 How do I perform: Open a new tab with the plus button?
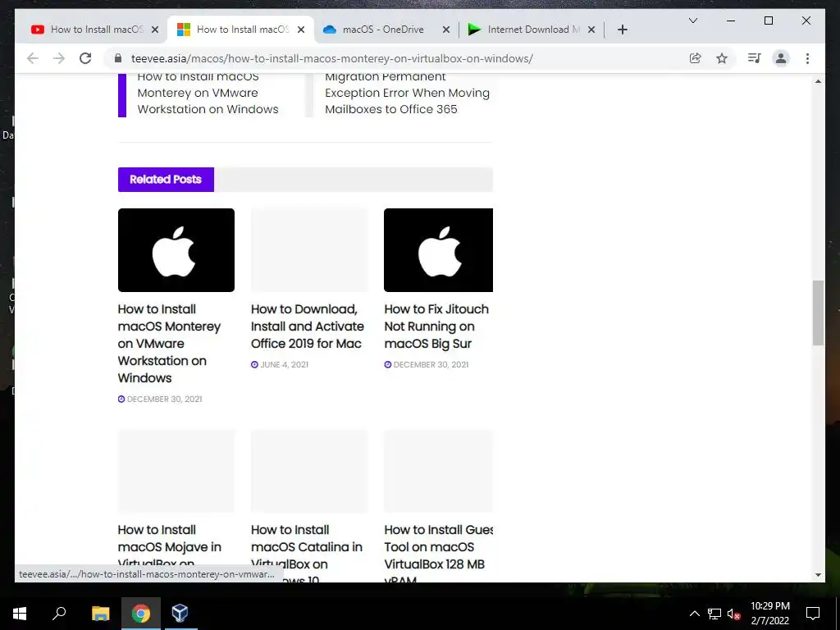(x=622, y=30)
